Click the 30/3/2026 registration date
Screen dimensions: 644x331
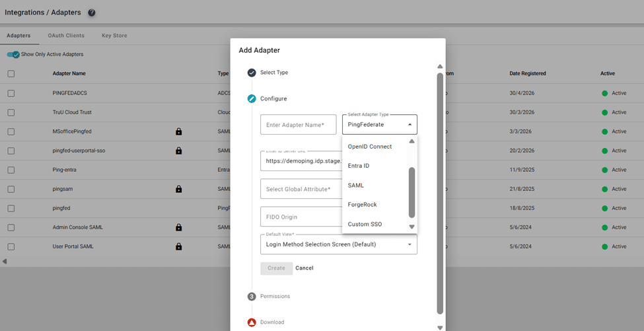click(x=522, y=112)
